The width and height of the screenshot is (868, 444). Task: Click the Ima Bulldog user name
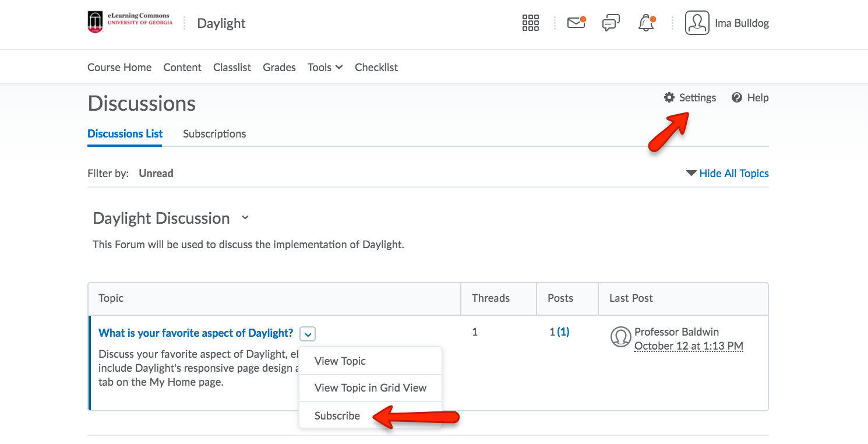pos(742,23)
